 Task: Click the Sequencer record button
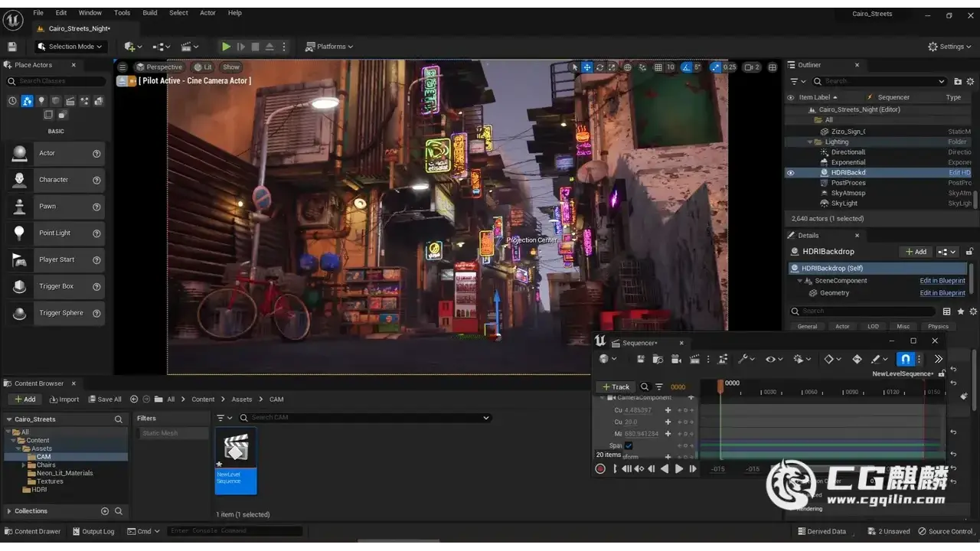(x=600, y=469)
